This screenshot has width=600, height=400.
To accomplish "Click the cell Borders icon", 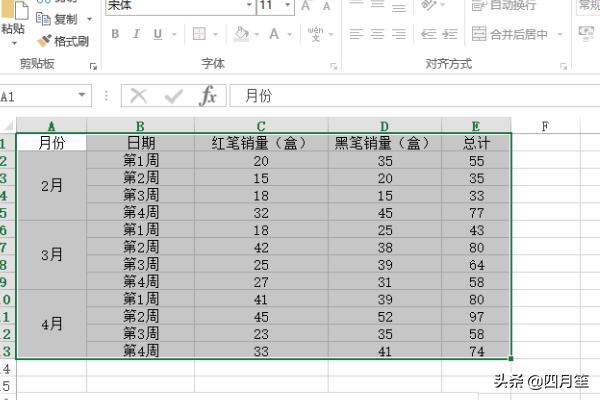I will (x=199, y=34).
